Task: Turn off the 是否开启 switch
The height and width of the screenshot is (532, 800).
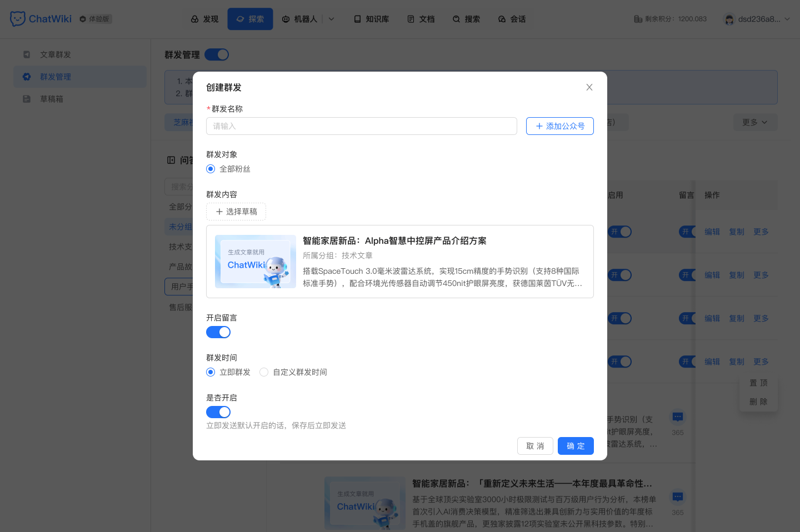Action: click(x=218, y=411)
